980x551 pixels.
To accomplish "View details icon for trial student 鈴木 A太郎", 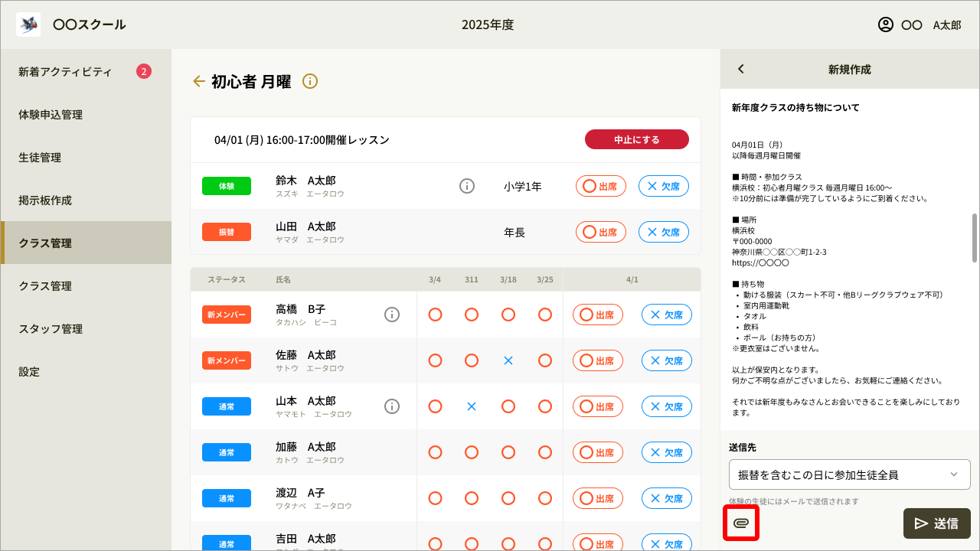I will 467,185.
